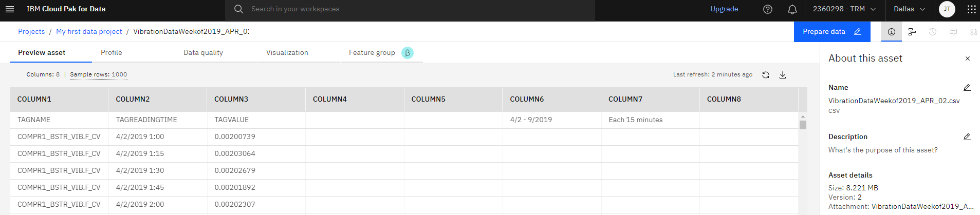Open the app switcher grid icon
The height and width of the screenshot is (215, 980).
pyautogui.click(x=971, y=9)
